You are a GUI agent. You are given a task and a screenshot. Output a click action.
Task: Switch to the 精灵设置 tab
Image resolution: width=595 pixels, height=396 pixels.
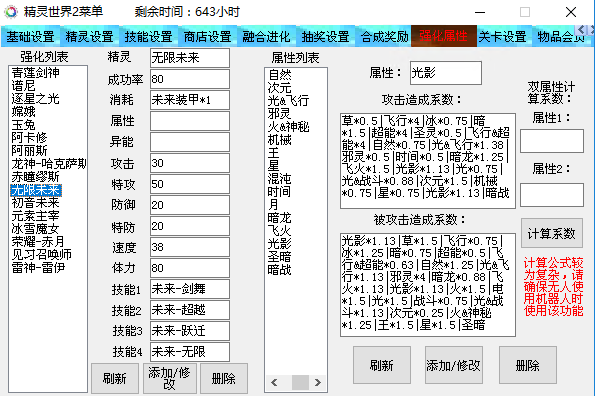[89, 37]
